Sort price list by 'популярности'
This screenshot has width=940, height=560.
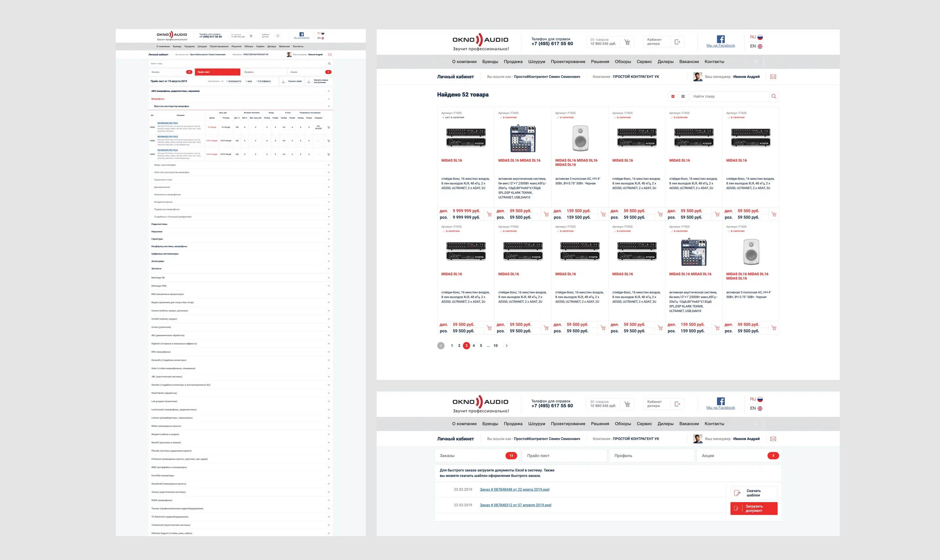234,81
